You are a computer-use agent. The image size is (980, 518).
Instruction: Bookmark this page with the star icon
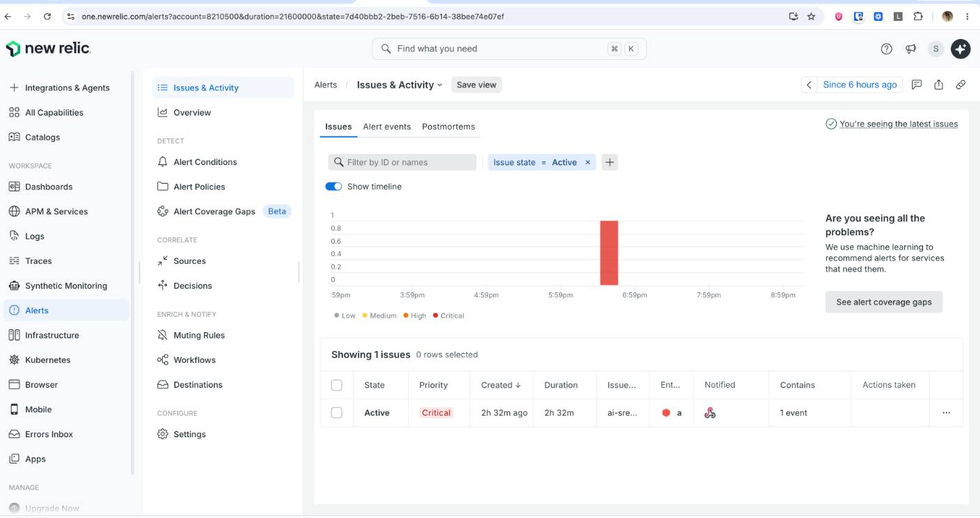coord(811,17)
